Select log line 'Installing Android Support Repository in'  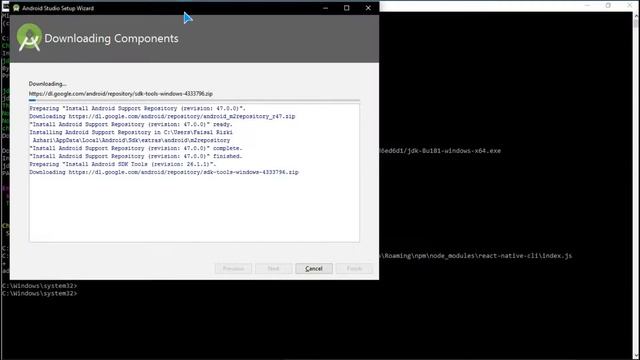(131, 132)
